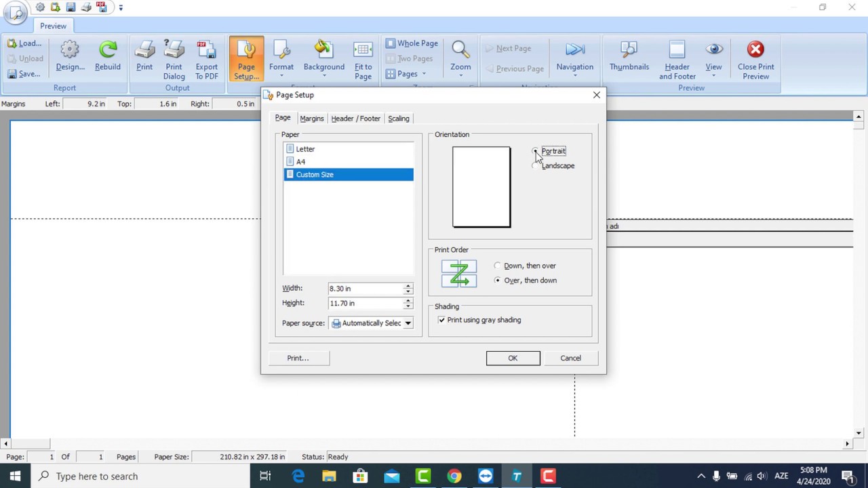This screenshot has width=868, height=488.
Task: Open Google Chrome from the taskbar
Action: tap(454, 476)
